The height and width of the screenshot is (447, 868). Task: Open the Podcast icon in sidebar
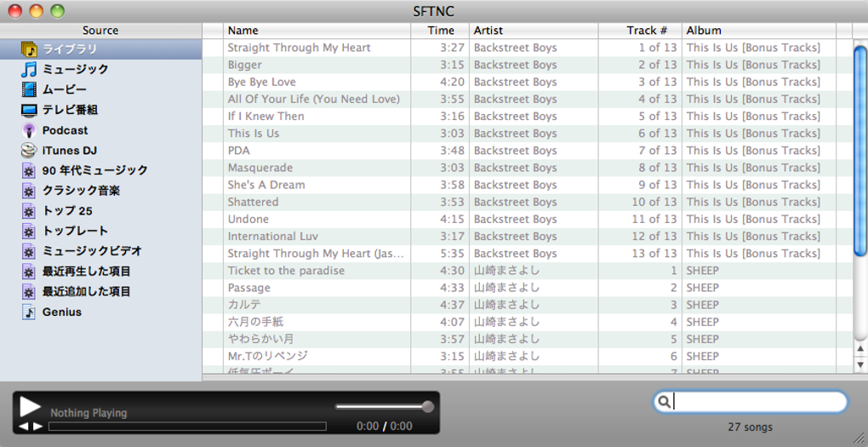pos(29,130)
